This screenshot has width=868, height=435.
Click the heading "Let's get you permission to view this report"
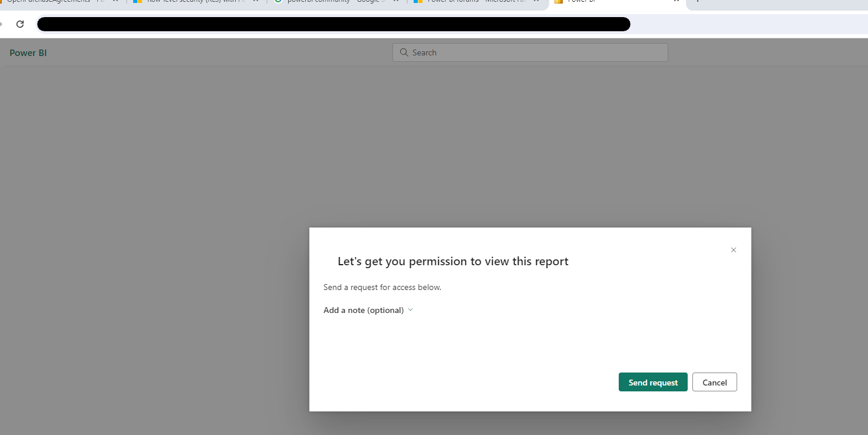click(x=453, y=261)
